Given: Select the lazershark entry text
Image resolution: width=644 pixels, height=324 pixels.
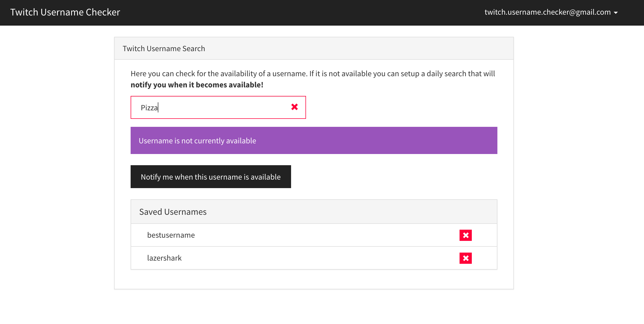Looking at the screenshot, I should pos(164,258).
